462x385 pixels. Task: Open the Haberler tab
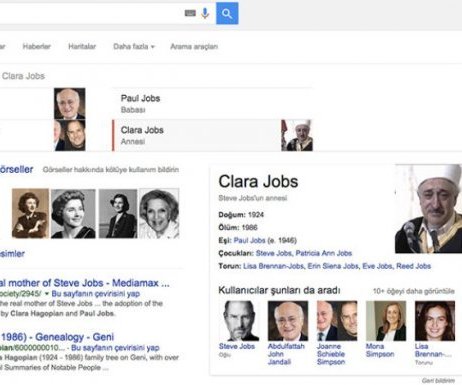[37, 46]
